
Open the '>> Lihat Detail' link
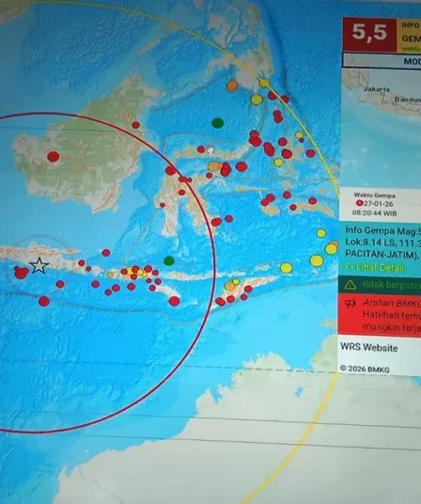374,267
